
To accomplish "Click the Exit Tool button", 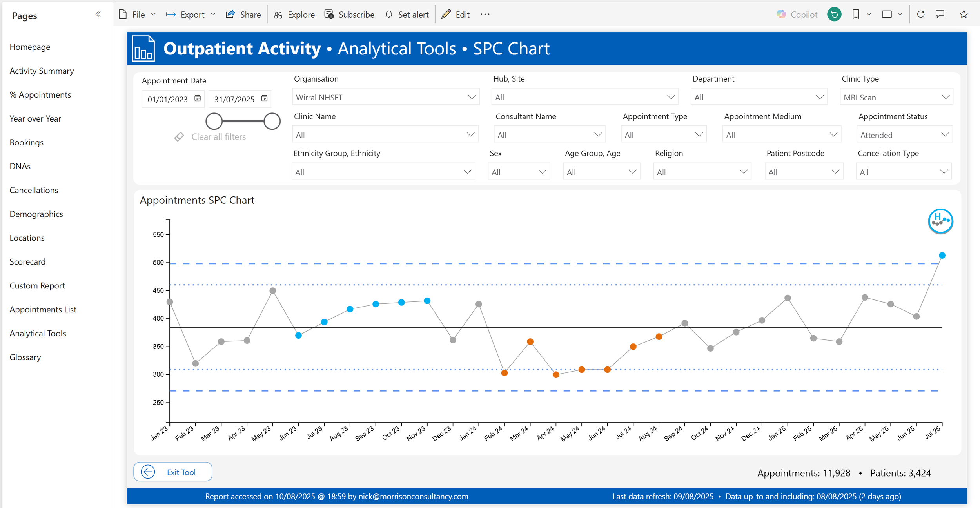I will (173, 472).
